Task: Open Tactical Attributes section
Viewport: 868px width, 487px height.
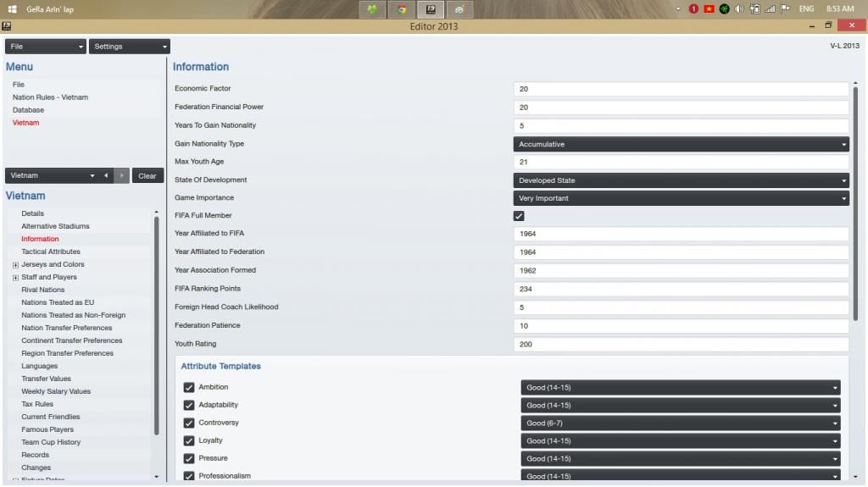Action: point(51,252)
